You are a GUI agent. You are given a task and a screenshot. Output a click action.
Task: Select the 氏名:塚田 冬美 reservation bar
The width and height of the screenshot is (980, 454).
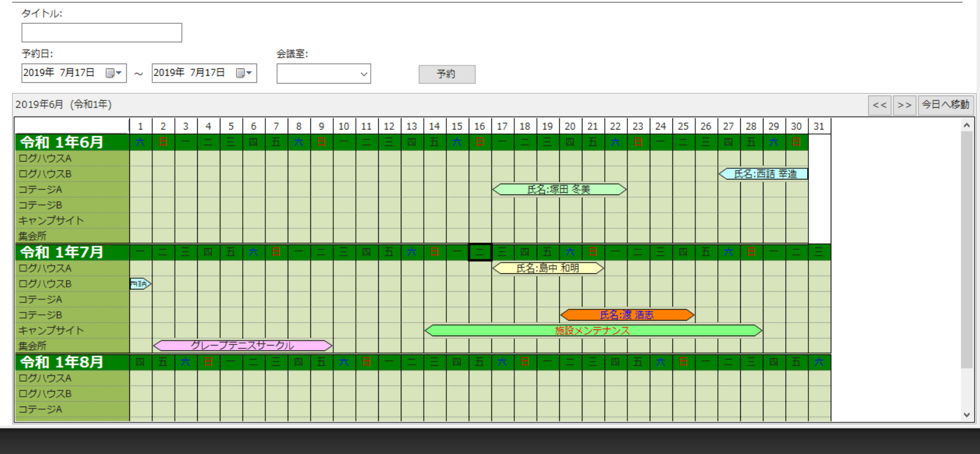pyautogui.click(x=559, y=189)
